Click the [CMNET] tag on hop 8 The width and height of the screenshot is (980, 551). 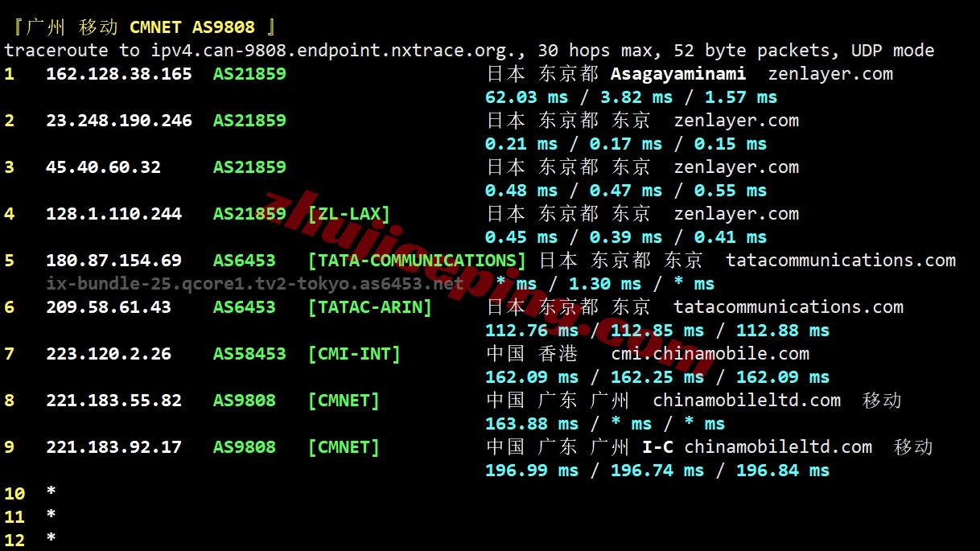(344, 401)
